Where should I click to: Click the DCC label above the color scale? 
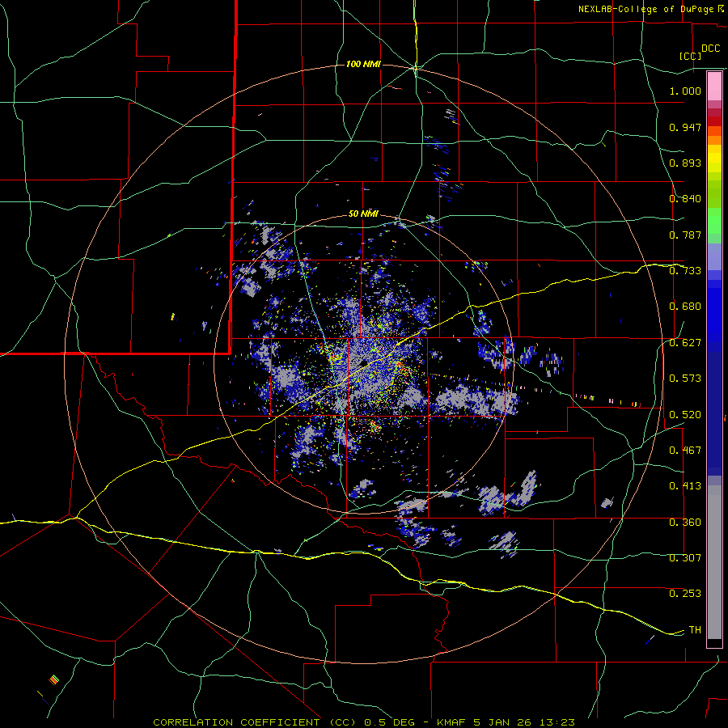710,49
